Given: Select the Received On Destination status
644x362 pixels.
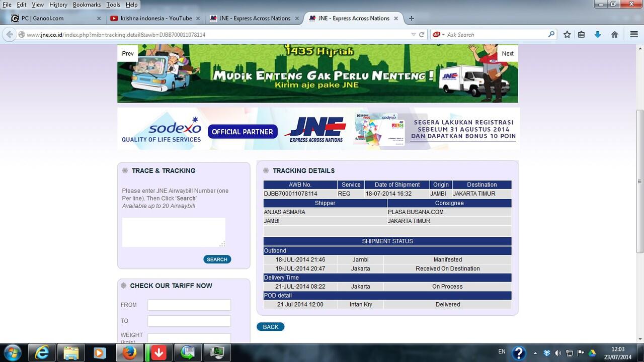Looking at the screenshot, I should (x=448, y=268).
